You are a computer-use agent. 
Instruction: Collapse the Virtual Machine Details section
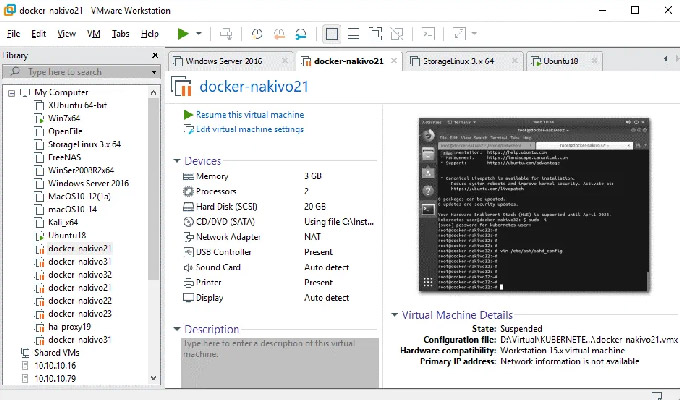394,315
